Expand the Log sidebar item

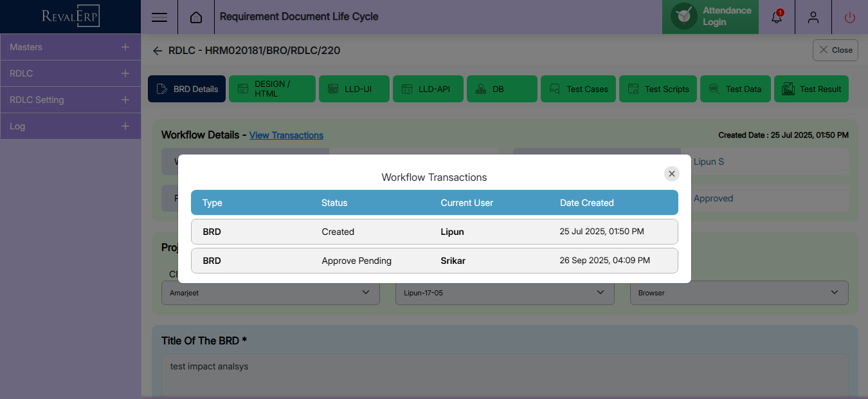(x=70, y=126)
